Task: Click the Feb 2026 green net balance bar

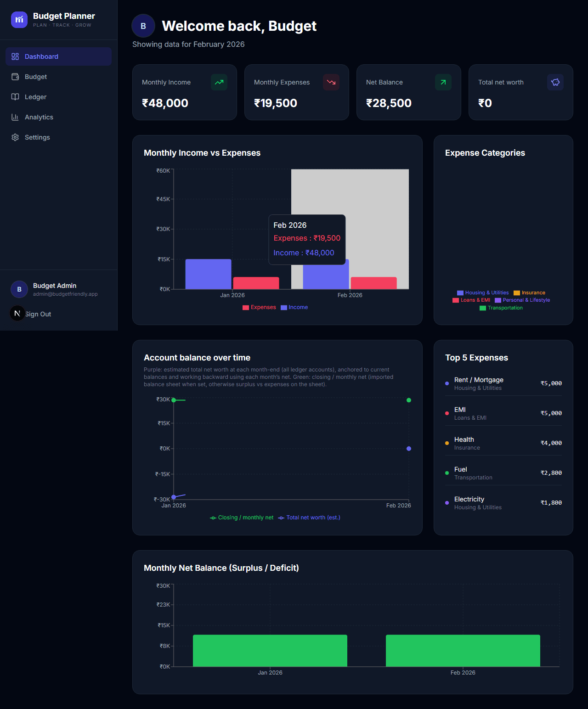Action: [x=463, y=651]
